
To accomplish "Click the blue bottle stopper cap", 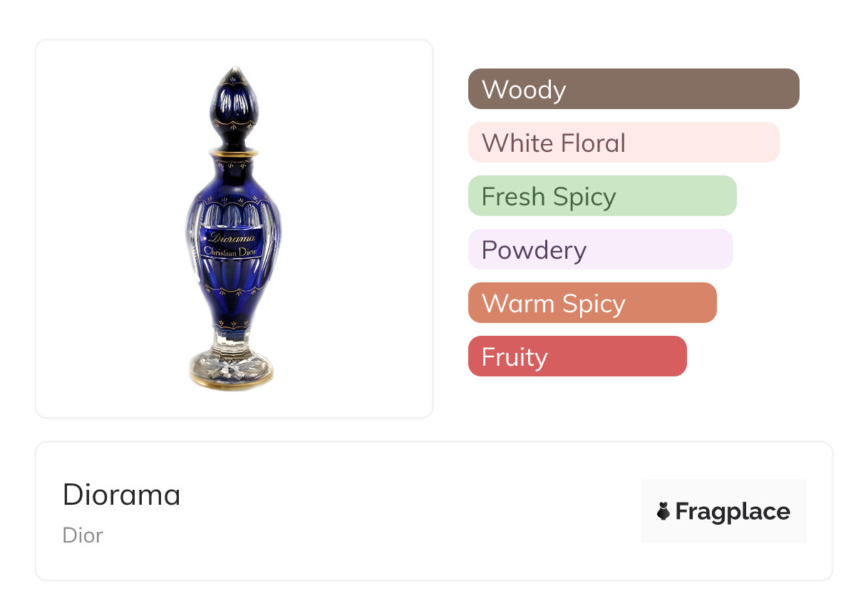I will (232, 107).
